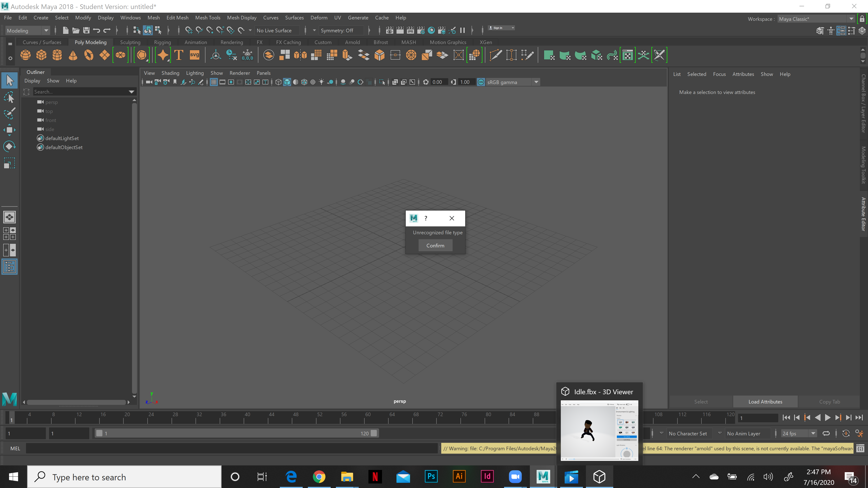Click the playback range slider bar
Screen dimensions: 868x488
coord(236,434)
